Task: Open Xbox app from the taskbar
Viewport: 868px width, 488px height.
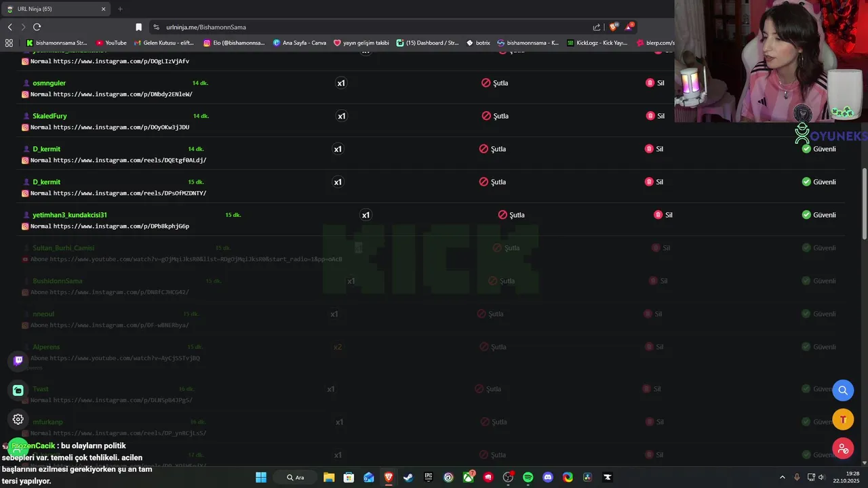Action: click(x=469, y=477)
